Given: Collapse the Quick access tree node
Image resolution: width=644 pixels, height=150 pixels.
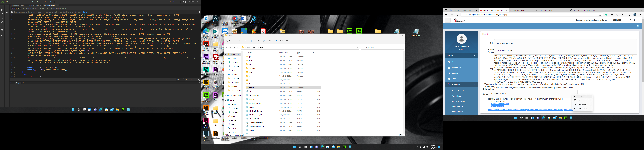Looking at the screenshot, I should (225, 54).
